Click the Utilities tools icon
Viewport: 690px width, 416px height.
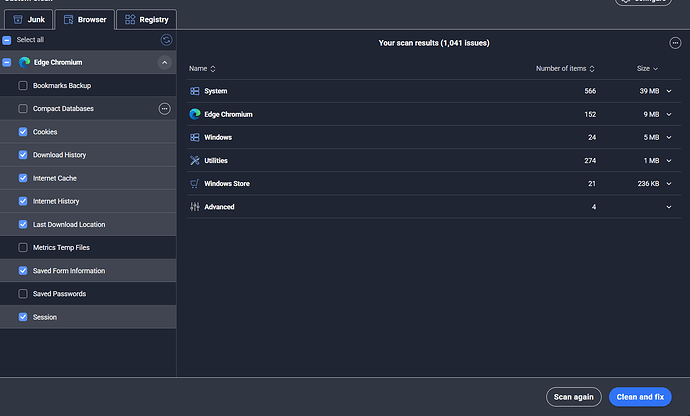(195, 161)
